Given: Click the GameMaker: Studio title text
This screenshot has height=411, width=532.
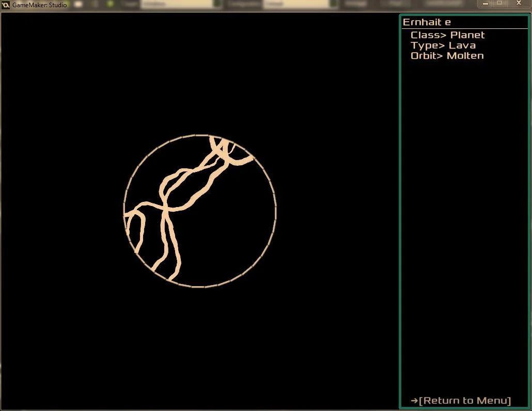Looking at the screenshot, I should [40, 5].
